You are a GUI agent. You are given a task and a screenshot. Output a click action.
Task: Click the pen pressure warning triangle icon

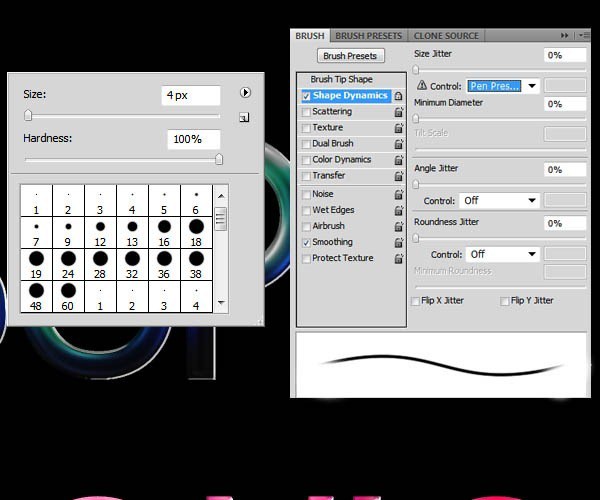click(x=421, y=86)
